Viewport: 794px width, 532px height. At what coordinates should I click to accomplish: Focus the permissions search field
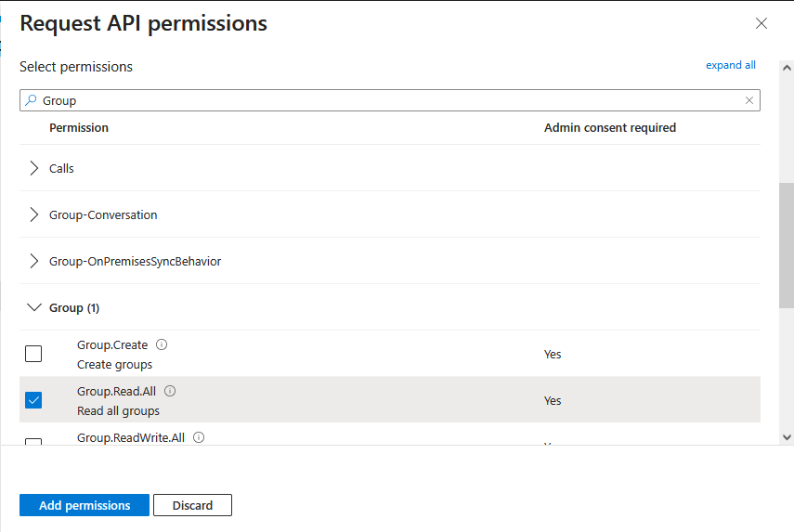(x=390, y=100)
